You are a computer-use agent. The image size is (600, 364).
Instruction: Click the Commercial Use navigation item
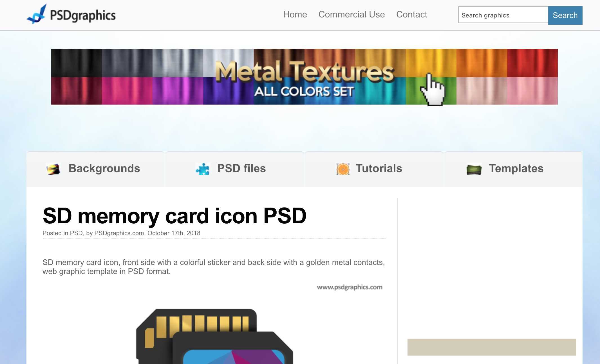click(x=351, y=14)
